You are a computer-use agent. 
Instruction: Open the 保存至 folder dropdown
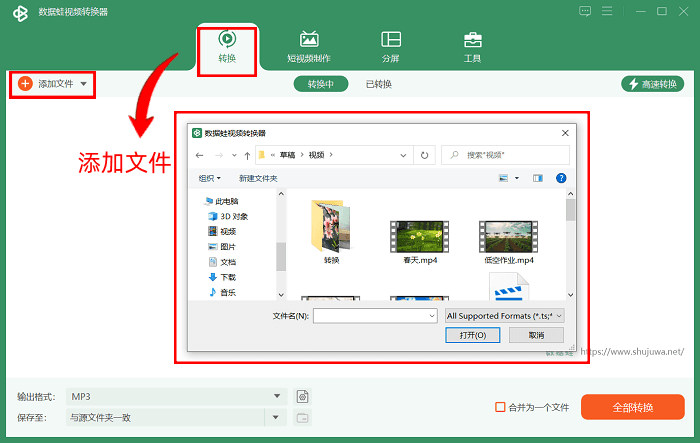(x=275, y=418)
